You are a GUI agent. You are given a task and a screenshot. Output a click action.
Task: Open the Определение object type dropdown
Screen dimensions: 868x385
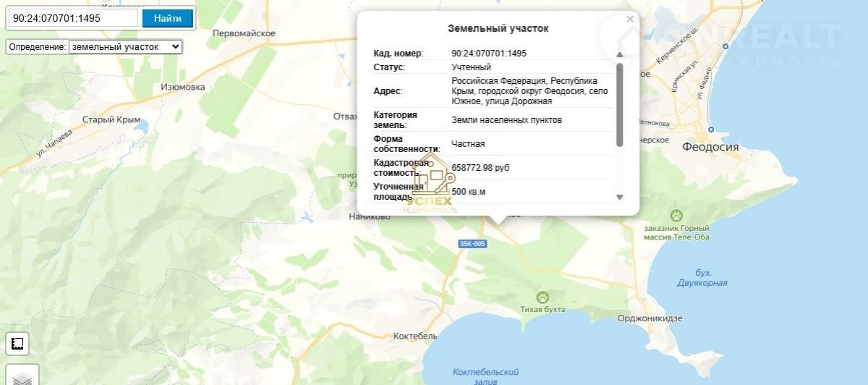point(125,46)
